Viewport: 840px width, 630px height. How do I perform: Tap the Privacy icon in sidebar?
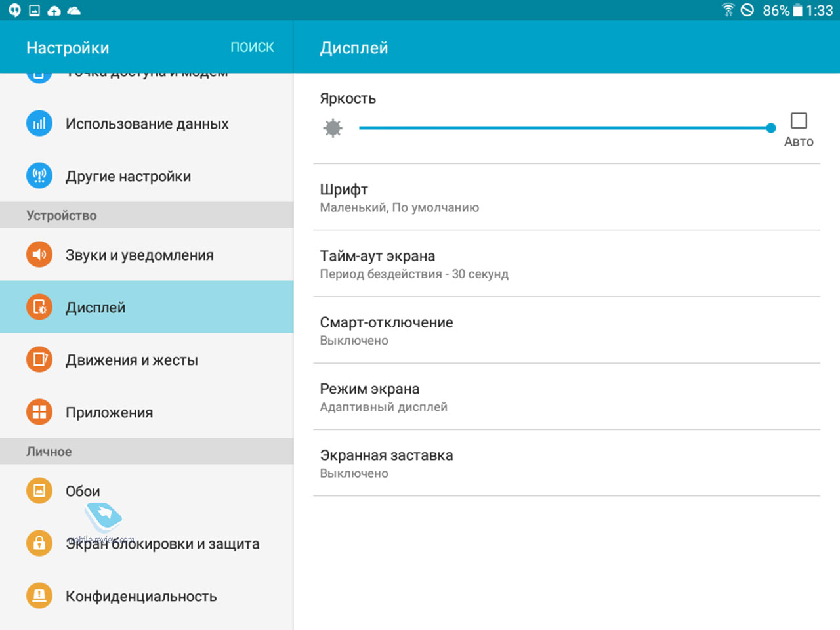click(x=39, y=596)
